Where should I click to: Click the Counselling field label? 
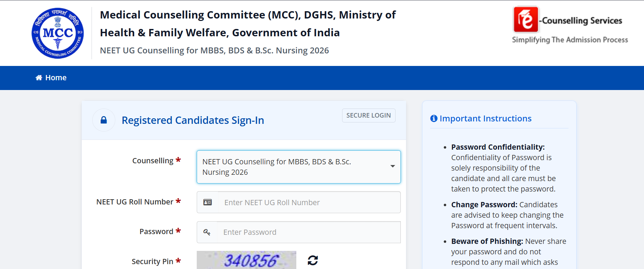click(153, 161)
